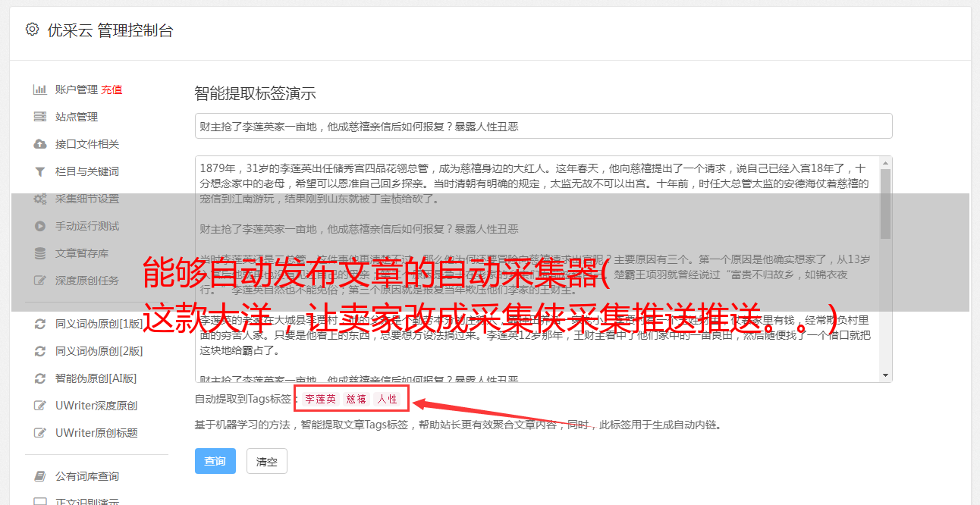
Task: Click the 清空 button
Action: click(267, 461)
